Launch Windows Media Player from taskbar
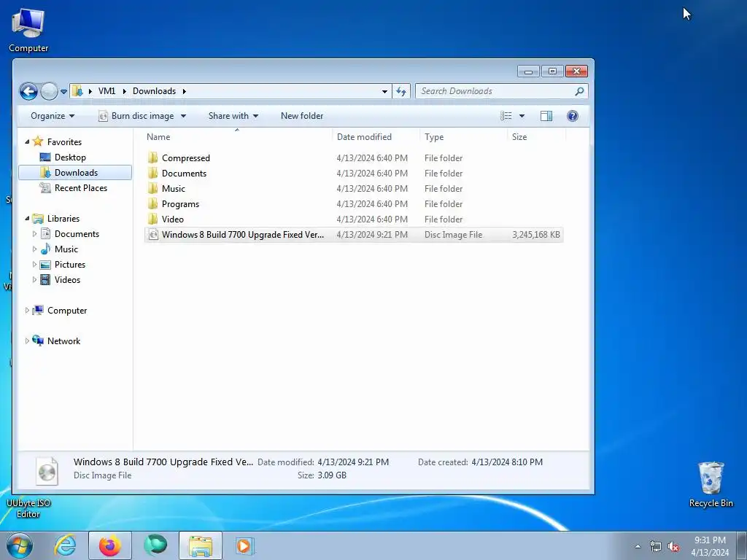The width and height of the screenshot is (747, 560). (244, 545)
